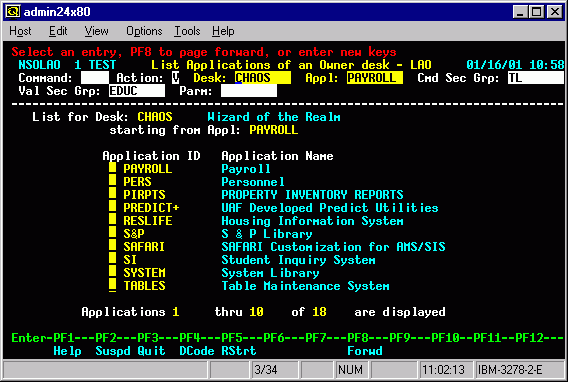The width and height of the screenshot is (568, 382).
Task: Select the entry marker beside TABLES
Action: (x=113, y=285)
